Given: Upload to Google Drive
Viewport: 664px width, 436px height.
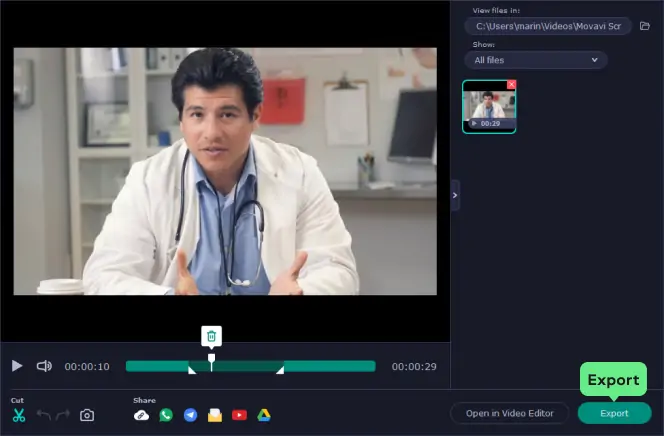Looking at the screenshot, I should point(264,415).
